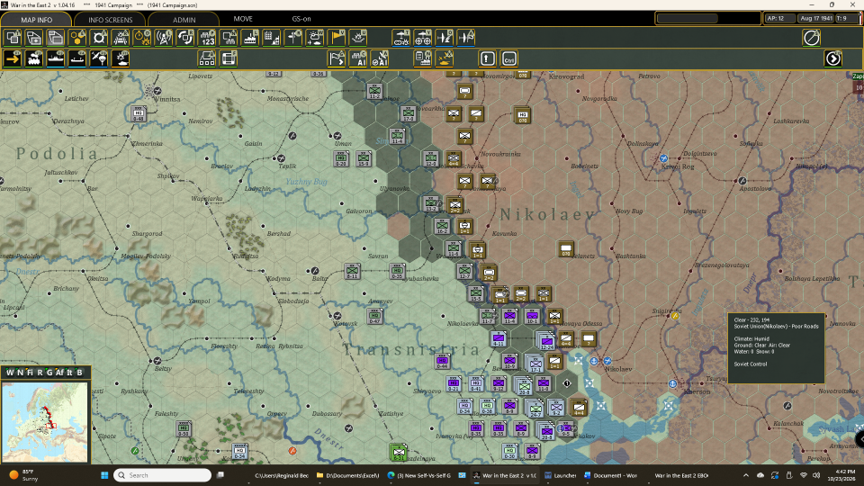864x486 pixels.
Task: Click the taskbar Search box
Action: pyautogui.click(x=163, y=475)
